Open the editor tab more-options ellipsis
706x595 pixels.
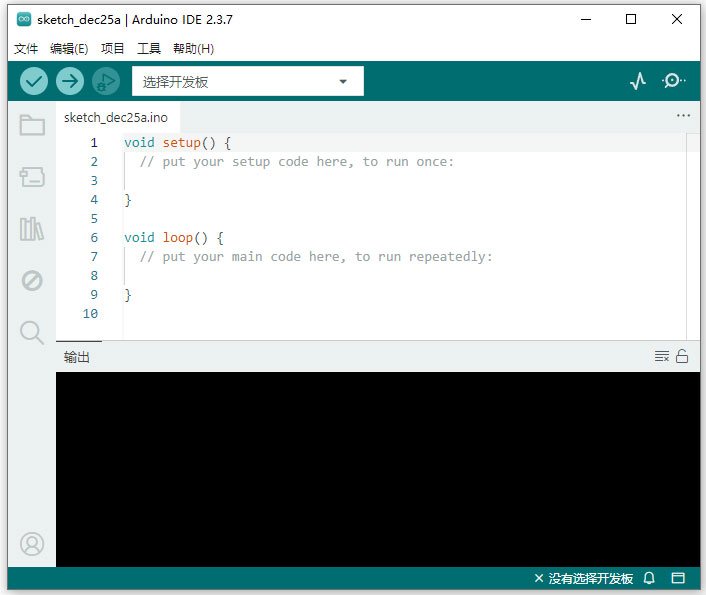[x=683, y=116]
